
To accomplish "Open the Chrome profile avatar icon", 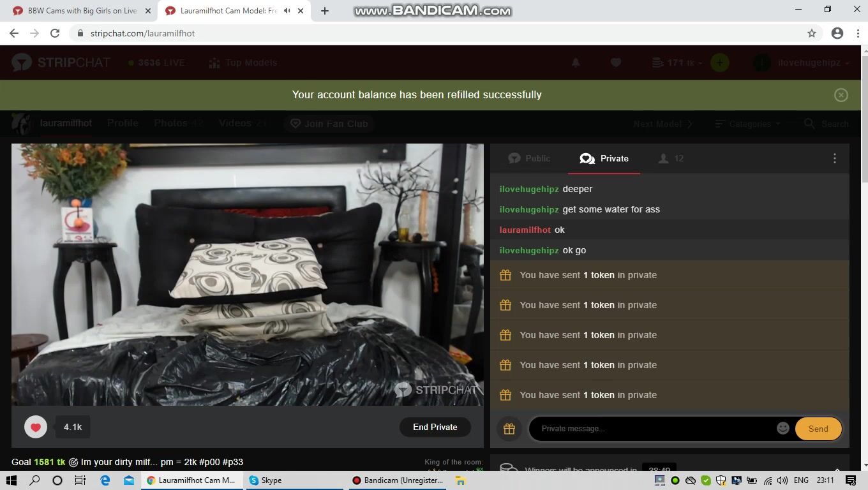I will click(837, 33).
